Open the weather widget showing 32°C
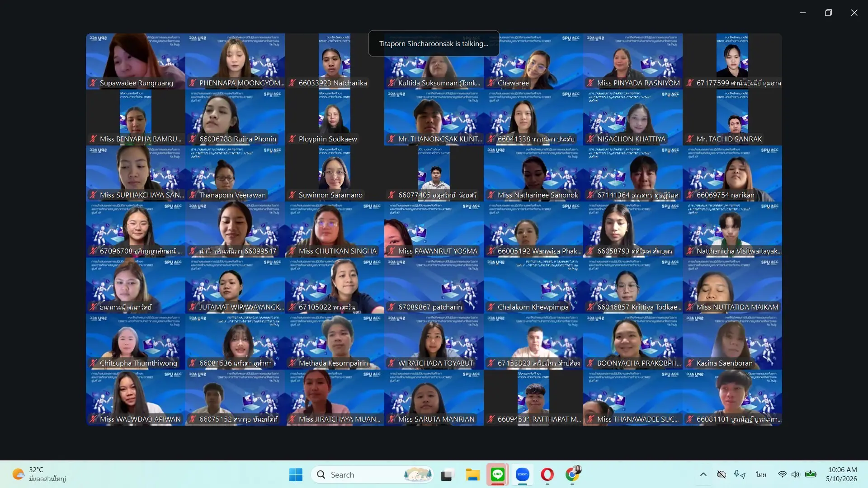 (39, 474)
